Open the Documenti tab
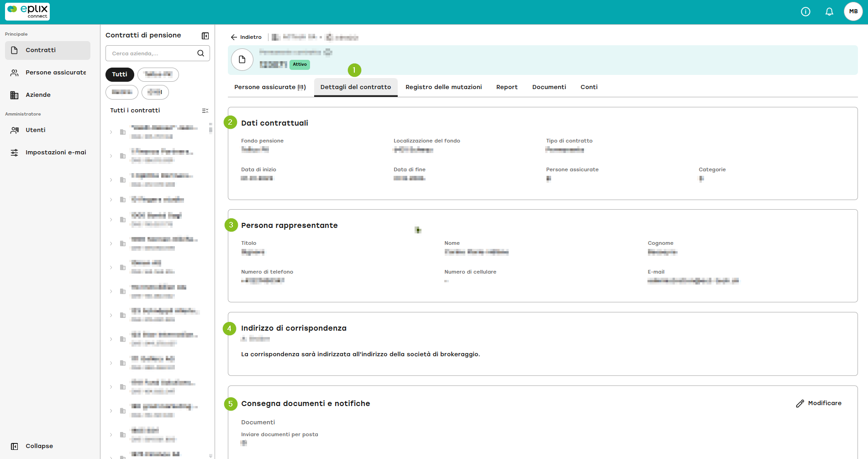Image resolution: width=868 pixels, height=459 pixels. point(549,87)
